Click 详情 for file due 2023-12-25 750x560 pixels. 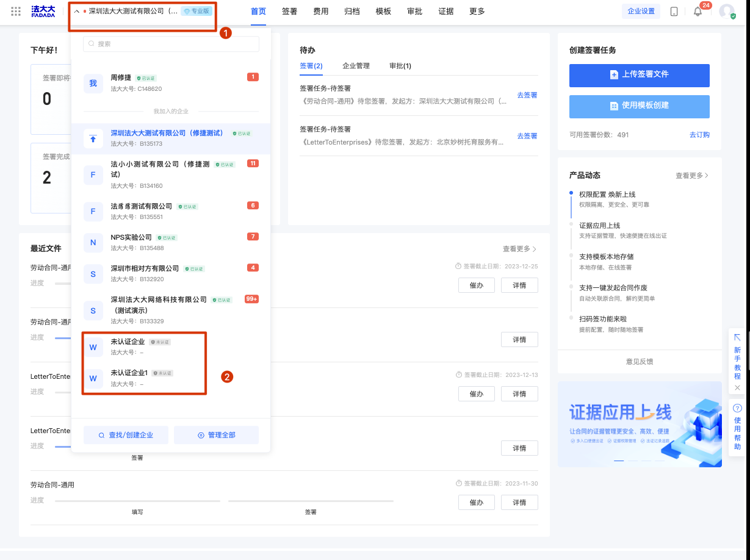coord(519,285)
